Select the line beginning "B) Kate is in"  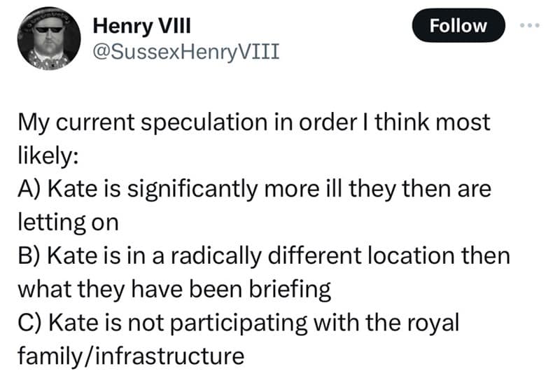[262, 255]
